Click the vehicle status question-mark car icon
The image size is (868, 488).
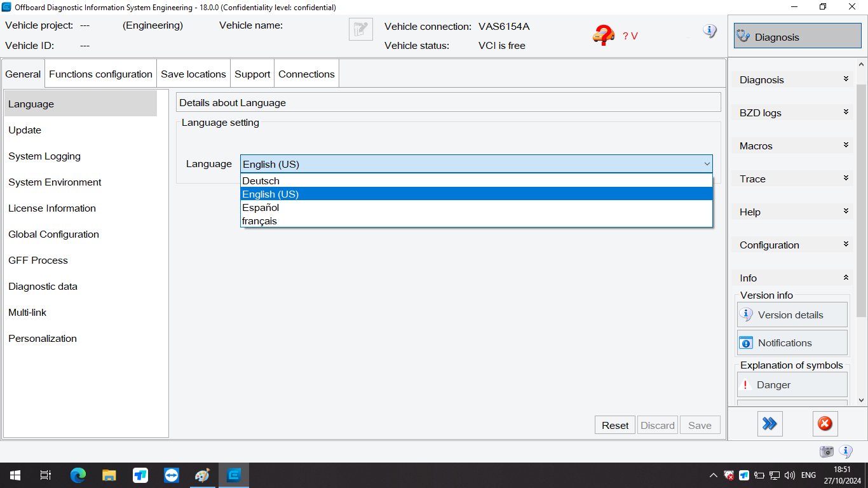603,35
